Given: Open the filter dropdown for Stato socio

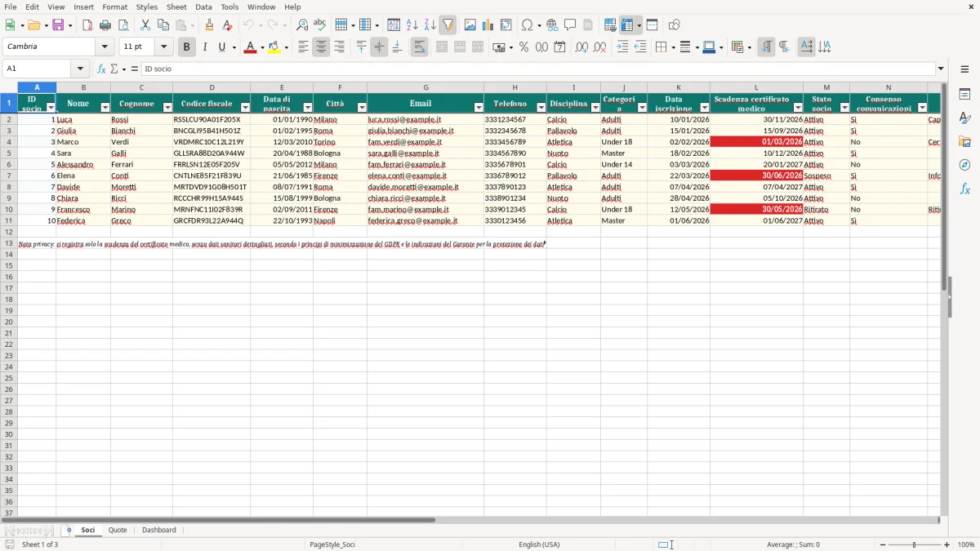Looking at the screenshot, I should point(844,108).
